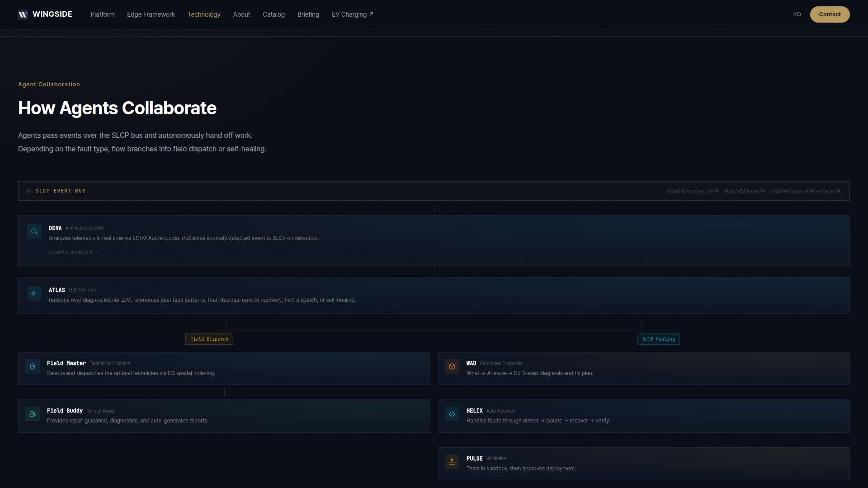Click the WAD card title

coord(471,363)
